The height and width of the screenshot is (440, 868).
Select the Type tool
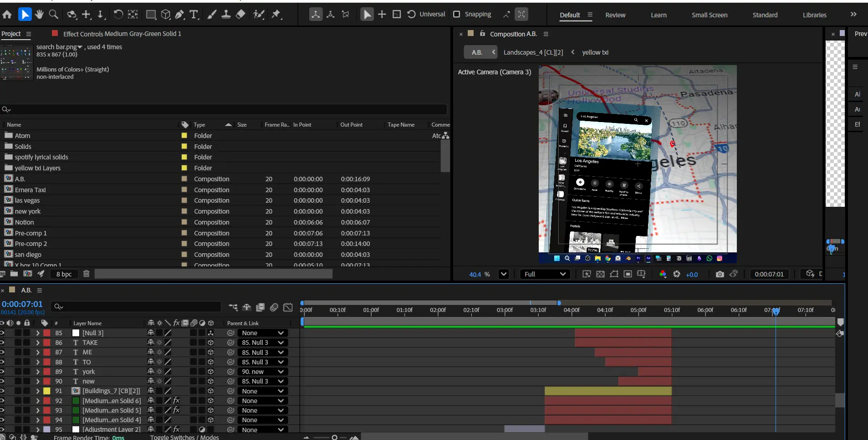pos(194,15)
